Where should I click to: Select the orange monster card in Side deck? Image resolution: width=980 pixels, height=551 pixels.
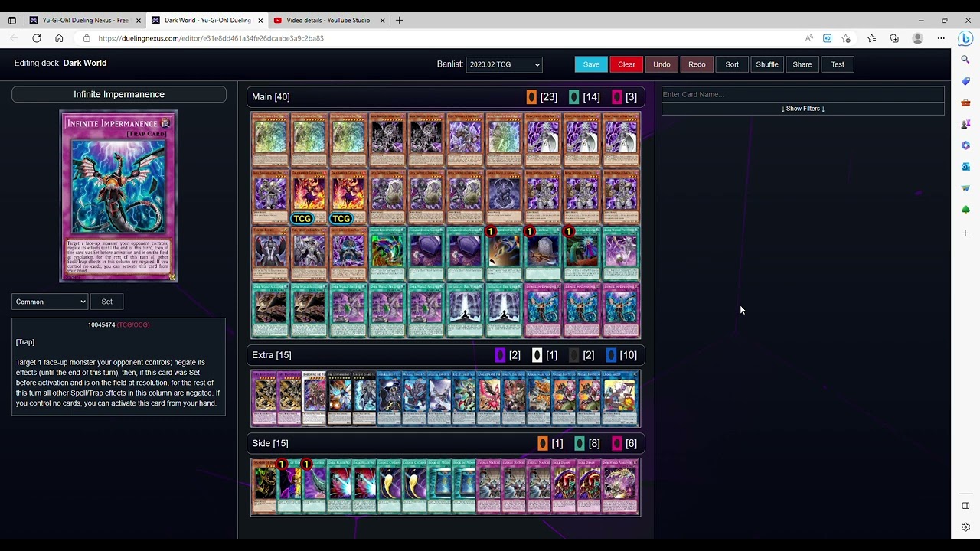[265, 487]
